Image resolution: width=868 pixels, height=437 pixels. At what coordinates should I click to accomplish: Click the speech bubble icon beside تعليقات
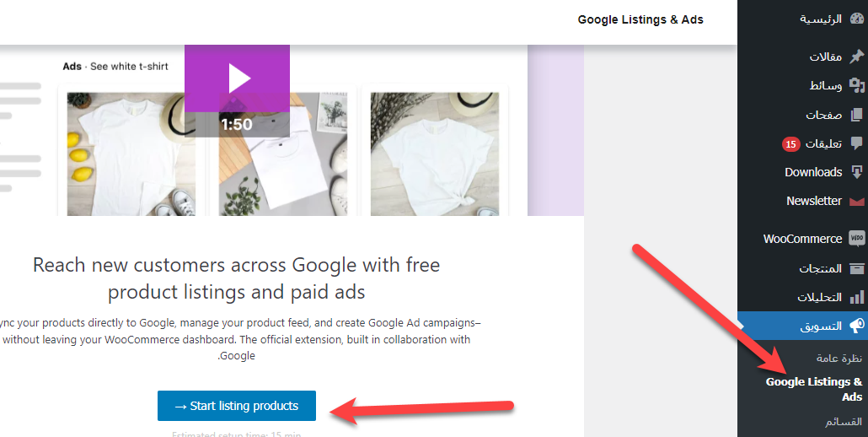pos(856,143)
